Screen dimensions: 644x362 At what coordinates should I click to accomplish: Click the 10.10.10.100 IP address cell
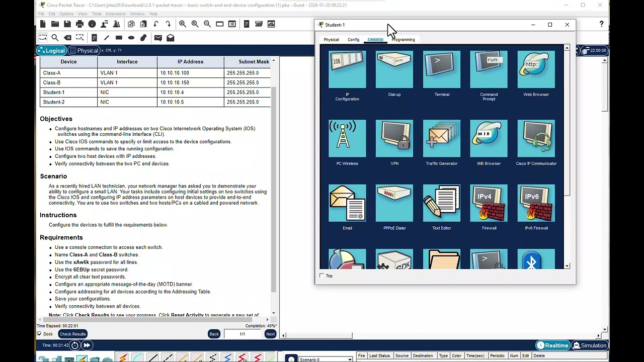pos(191,73)
